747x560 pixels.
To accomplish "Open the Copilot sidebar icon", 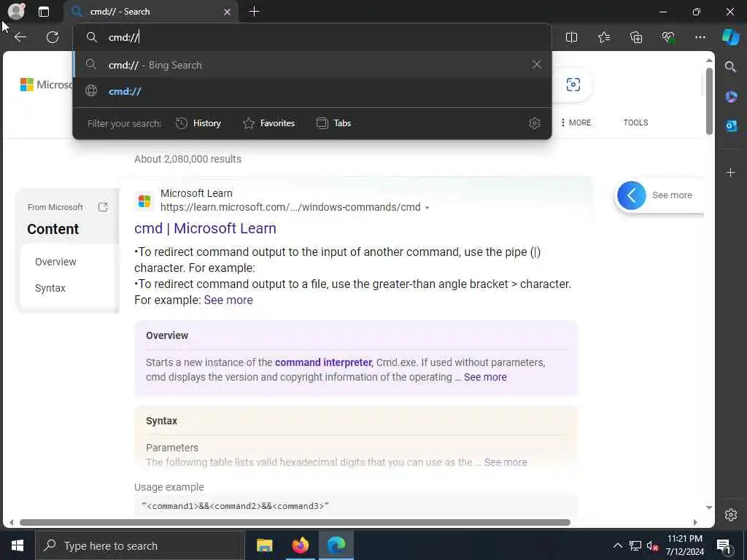I will point(730,36).
